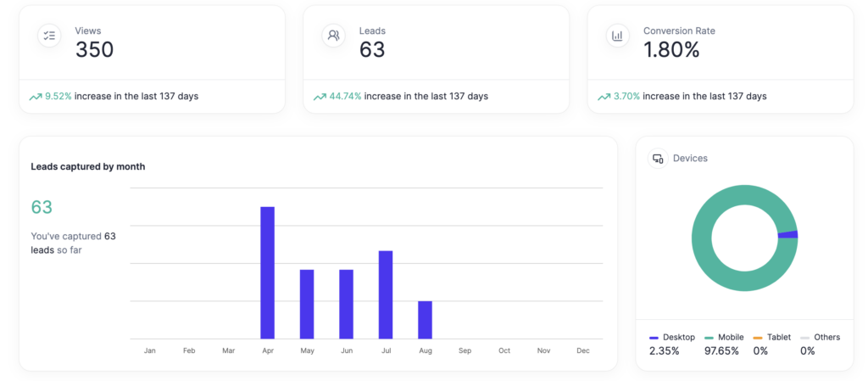Toggle the Desktop legend item
The height and width of the screenshot is (381, 868).
[671, 337]
